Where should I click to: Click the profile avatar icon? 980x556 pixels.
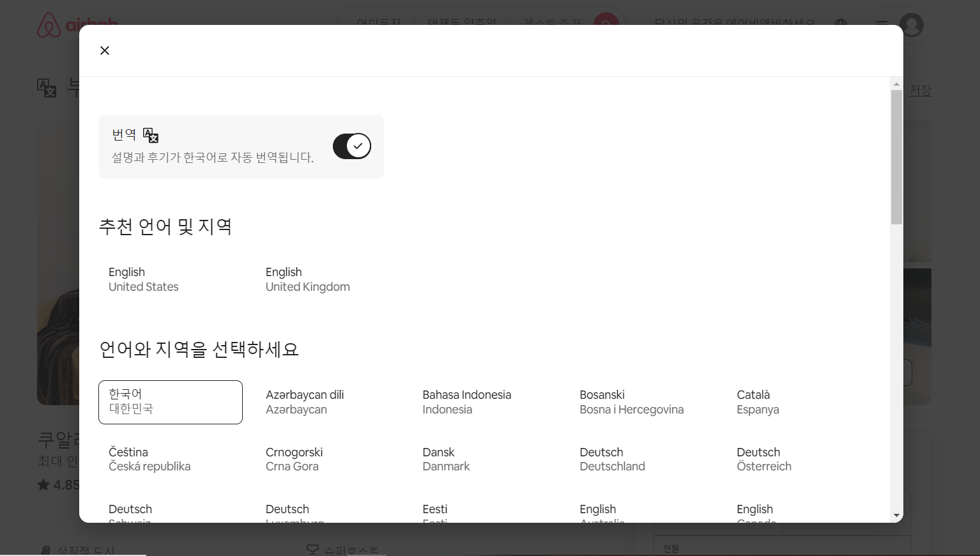coord(912,26)
